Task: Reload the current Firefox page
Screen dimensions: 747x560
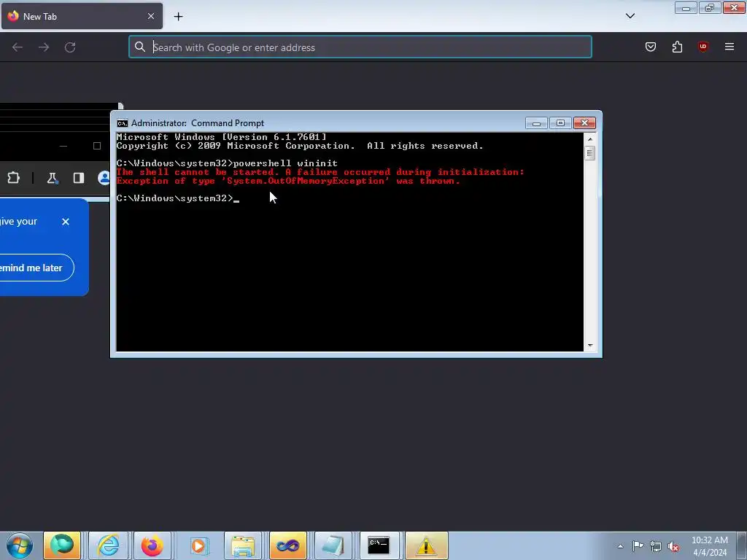Action: pos(70,47)
